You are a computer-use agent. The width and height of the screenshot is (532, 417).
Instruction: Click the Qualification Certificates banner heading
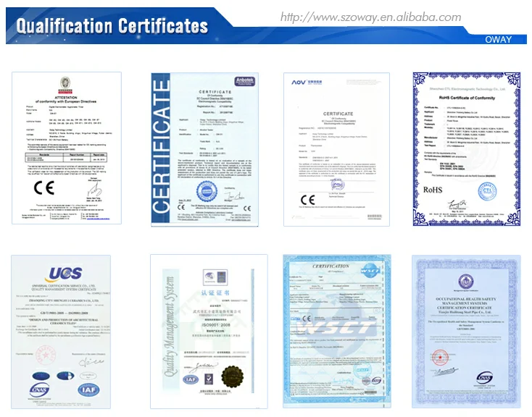(112, 26)
